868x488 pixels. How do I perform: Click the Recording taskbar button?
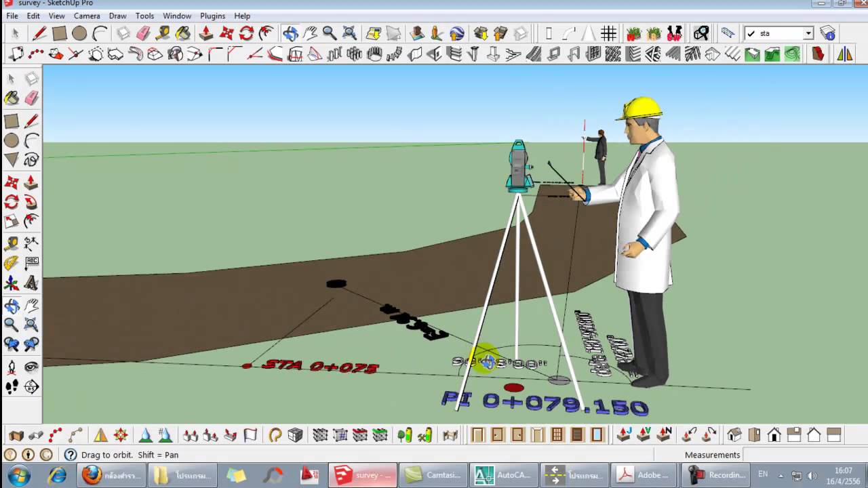click(717, 475)
